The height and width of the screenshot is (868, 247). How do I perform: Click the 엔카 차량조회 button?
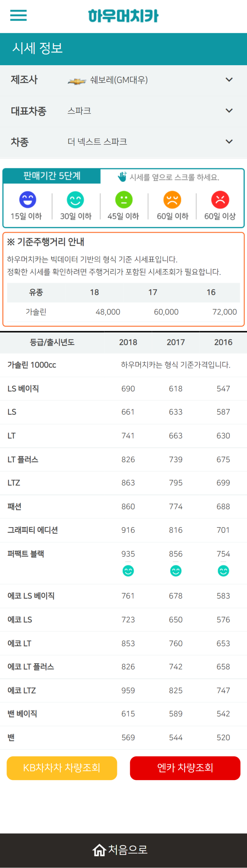[x=185, y=768]
